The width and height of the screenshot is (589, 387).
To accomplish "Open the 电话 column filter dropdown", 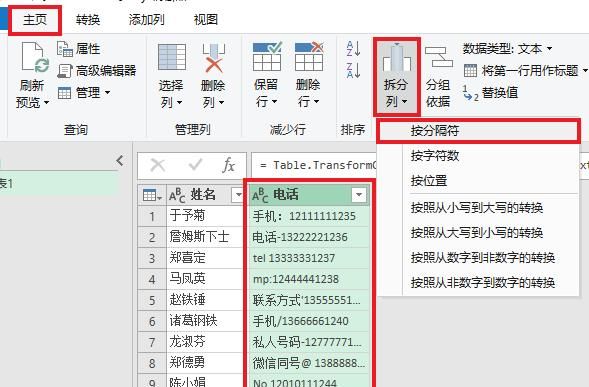I will click(x=359, y=195).
